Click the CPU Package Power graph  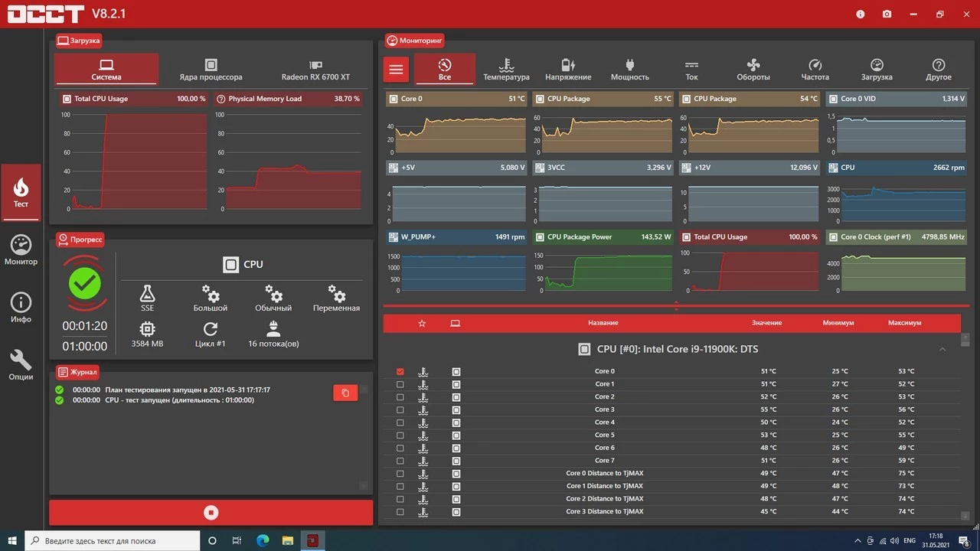coord(603,260)
